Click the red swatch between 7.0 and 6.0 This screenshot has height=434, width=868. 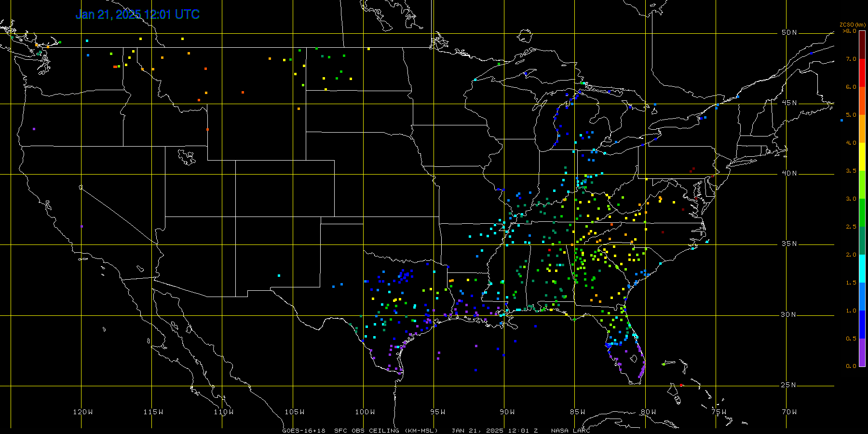(862, 73)
